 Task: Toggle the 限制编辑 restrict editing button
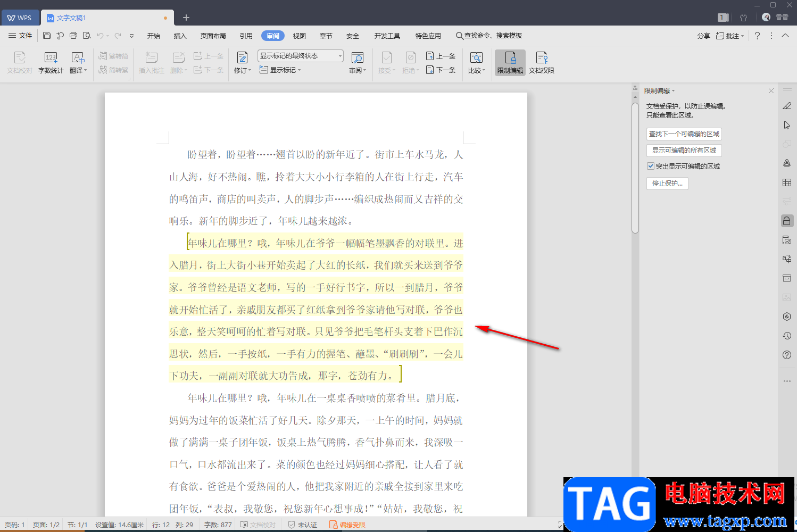(x=510, y=63)
